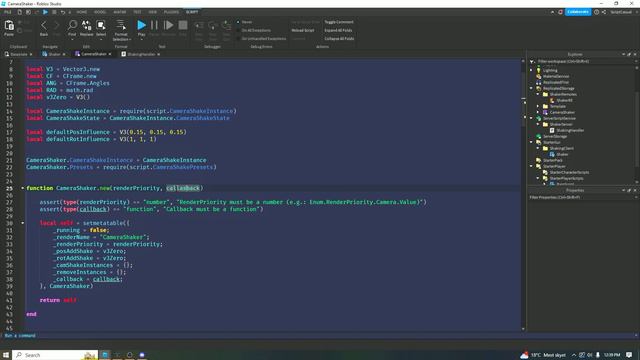Select the Shaker local script in Explorer

pyautogui.click(x=562, y=154)
